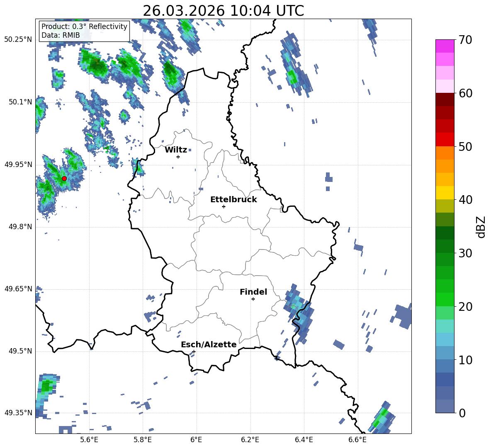Click the 50 colorbar tick label
This screenshot has height=448, width=491.
pos(465,147)
